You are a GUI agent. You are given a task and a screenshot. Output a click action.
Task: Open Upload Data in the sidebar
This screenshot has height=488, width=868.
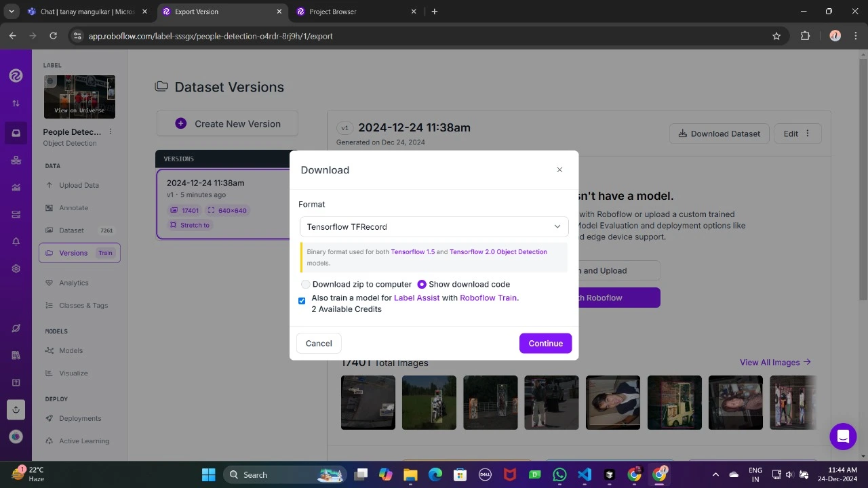(79, 185)
